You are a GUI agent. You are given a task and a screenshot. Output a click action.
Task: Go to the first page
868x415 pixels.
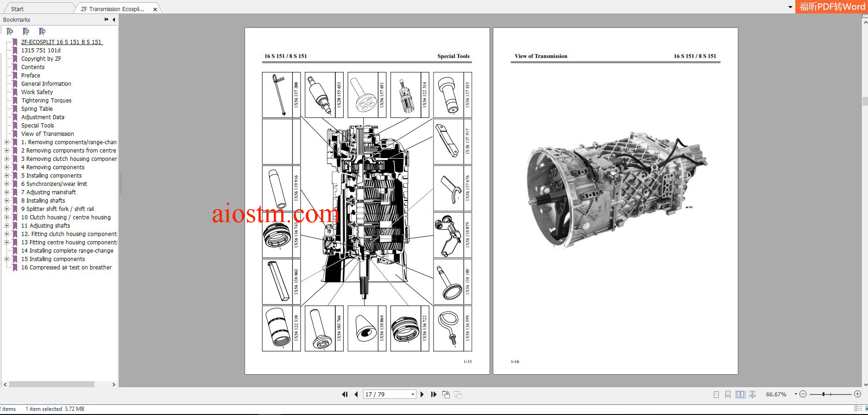pyautogui.click(x=345, y=395)
